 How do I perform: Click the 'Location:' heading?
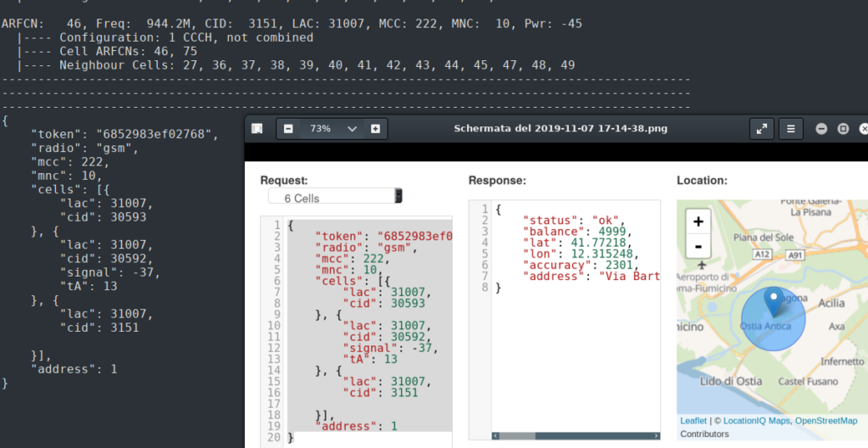point(702,180)
